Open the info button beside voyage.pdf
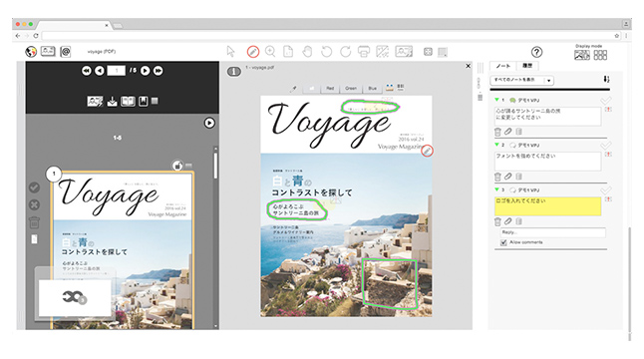The width and height of the screenshot is (644, 359). point(234,72)
